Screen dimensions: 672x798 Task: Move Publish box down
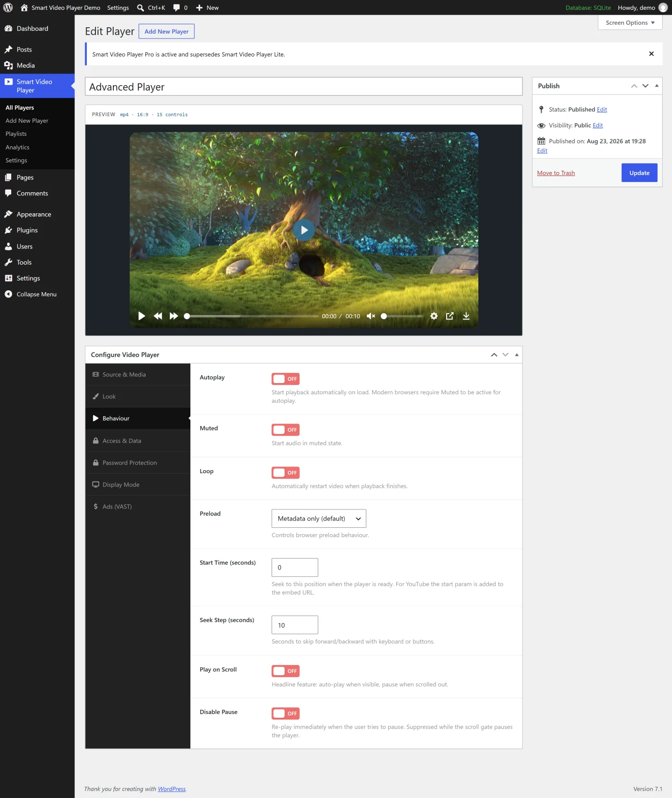point(645,86)
